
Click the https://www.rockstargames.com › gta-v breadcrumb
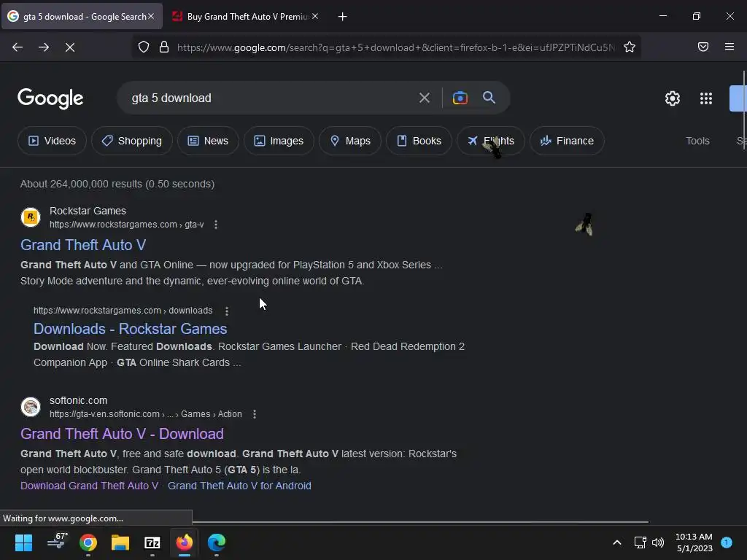pyautogui.click(x=127, y=225)
